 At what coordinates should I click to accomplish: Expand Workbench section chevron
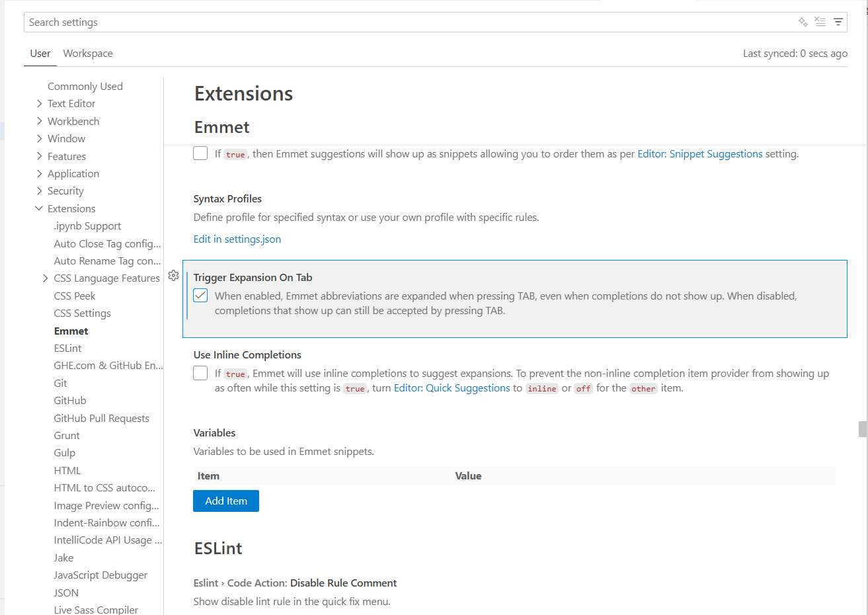pyautogui.click(x=40, y=121)
